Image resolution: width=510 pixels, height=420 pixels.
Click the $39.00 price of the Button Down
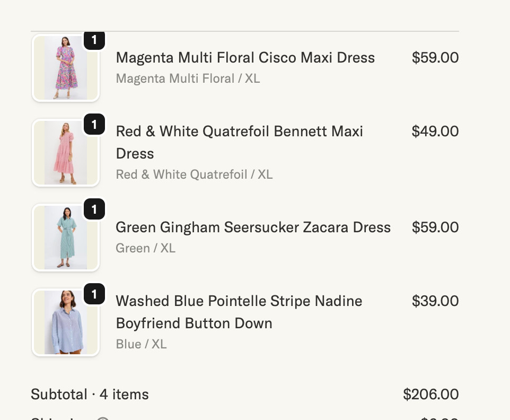(435, 301)
